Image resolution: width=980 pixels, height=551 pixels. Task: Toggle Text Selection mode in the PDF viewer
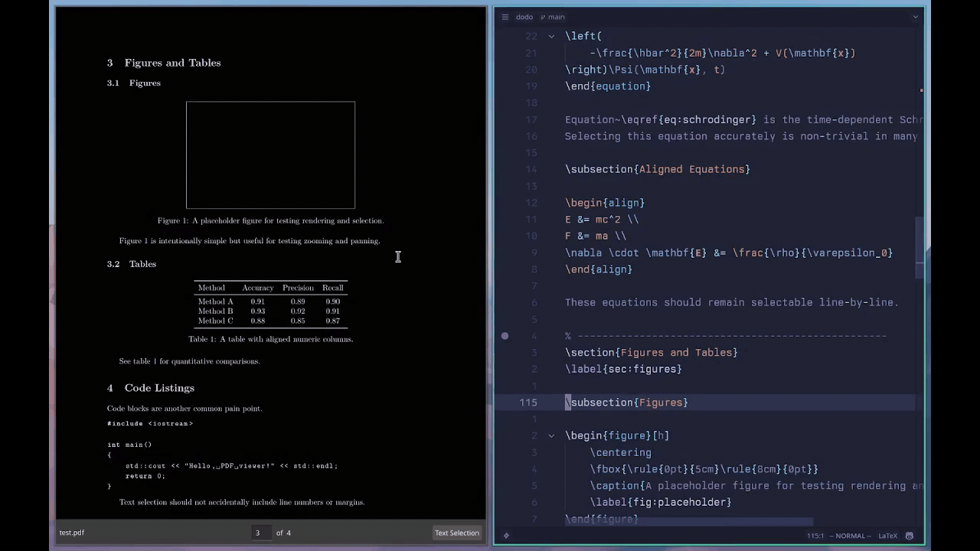click(x=456, y=532)
